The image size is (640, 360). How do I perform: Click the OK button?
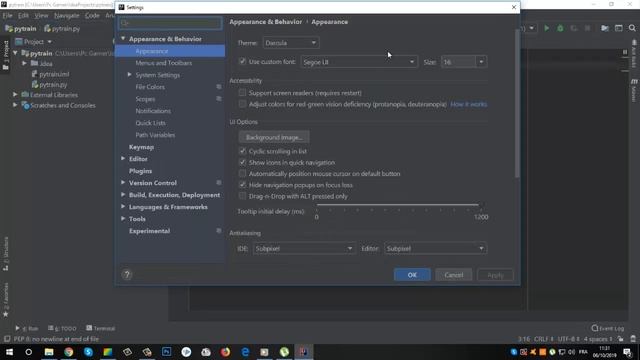pyautogui.click(x=412, y=275)
